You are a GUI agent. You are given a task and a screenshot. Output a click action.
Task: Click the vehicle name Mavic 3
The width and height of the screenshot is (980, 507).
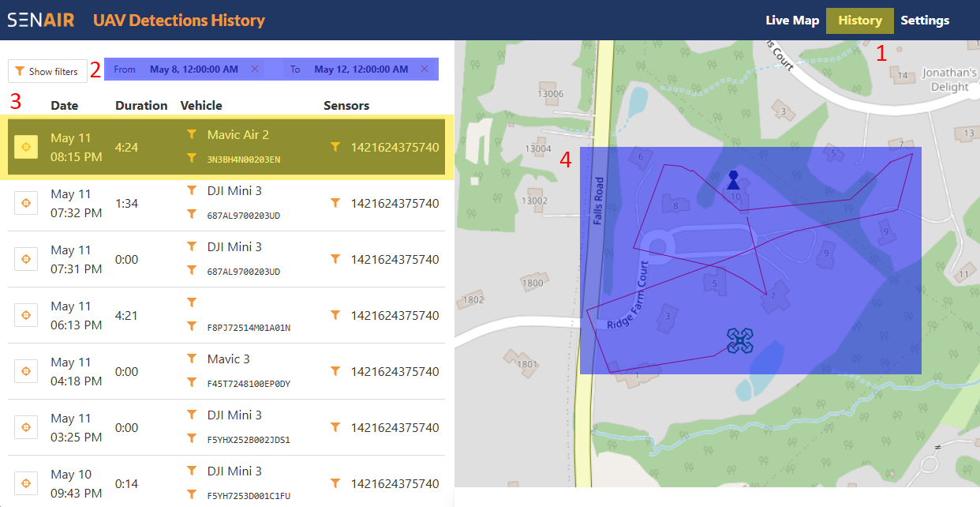(229, 359)
